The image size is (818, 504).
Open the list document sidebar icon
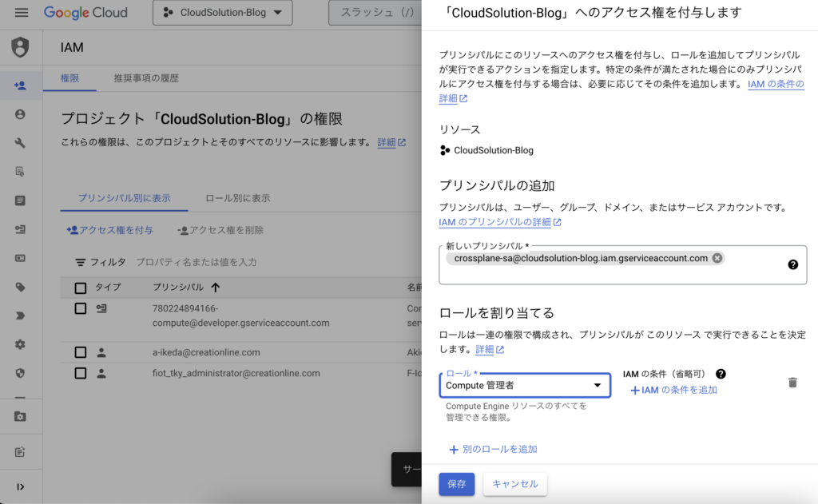point(20,200)
